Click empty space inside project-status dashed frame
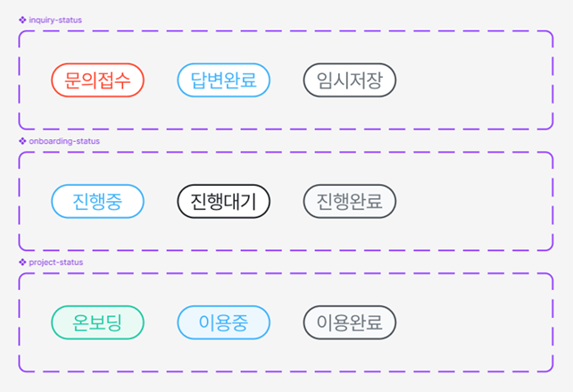 [x=473, y=322]
